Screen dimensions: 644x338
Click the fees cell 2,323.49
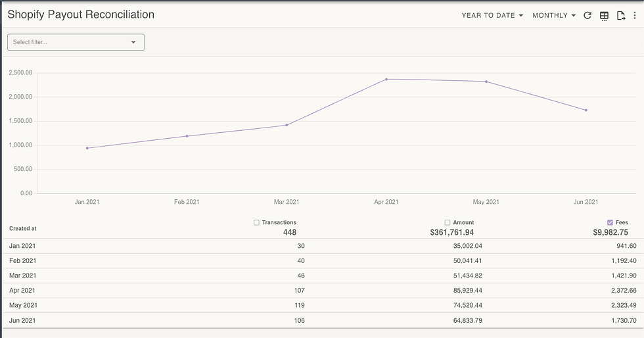(x=624, y=305)
